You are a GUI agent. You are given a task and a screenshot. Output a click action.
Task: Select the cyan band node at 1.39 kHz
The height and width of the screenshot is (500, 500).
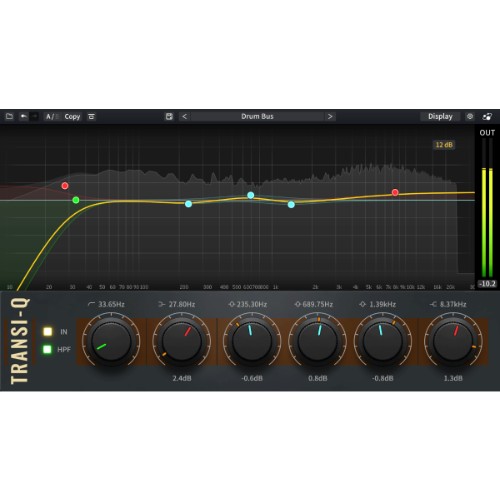coord(291,205)
